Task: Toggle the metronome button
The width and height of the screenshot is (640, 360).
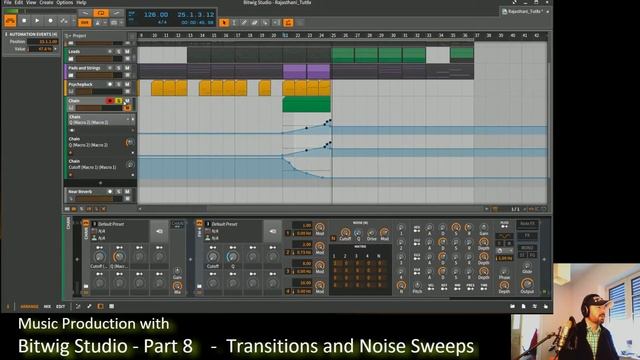Action: [x=99, y=23]
